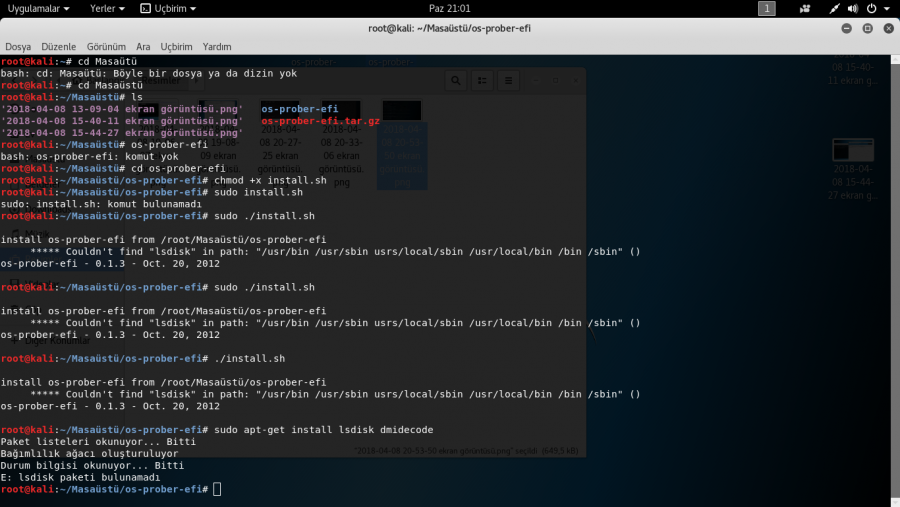Select workspace indicator 1
The height and width of the screenshot is (507, 900).
(x=766, y=9)
